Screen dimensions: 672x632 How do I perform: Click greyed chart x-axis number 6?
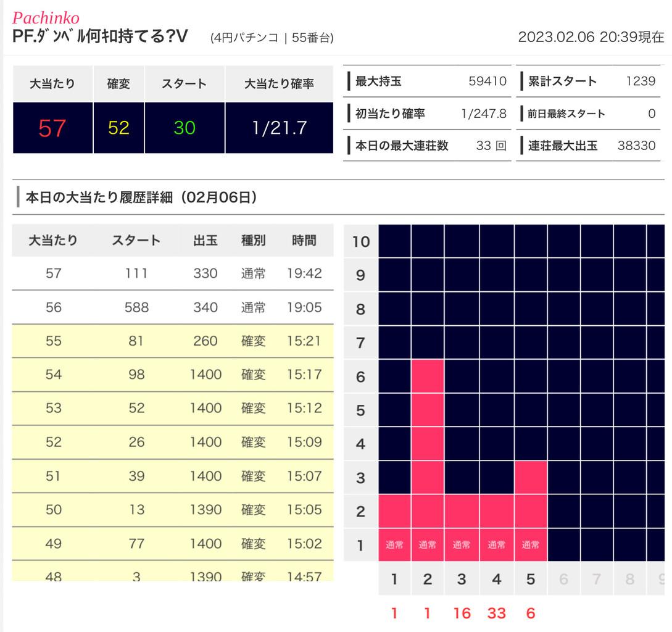click(563, 580)
